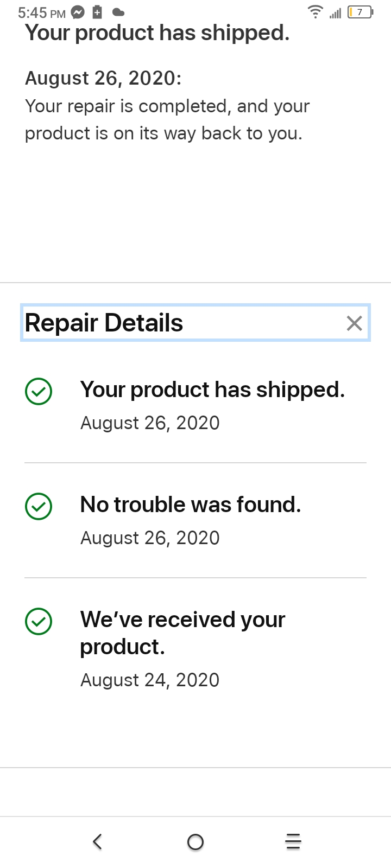Select the Repair Details heading

coord(104,323)
